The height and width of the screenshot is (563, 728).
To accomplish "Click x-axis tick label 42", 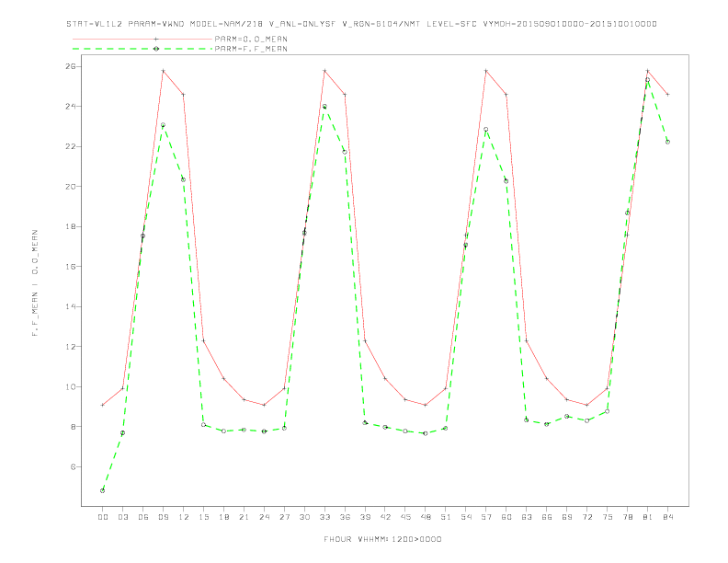I will pyautogui.click(x=385, y=517).
